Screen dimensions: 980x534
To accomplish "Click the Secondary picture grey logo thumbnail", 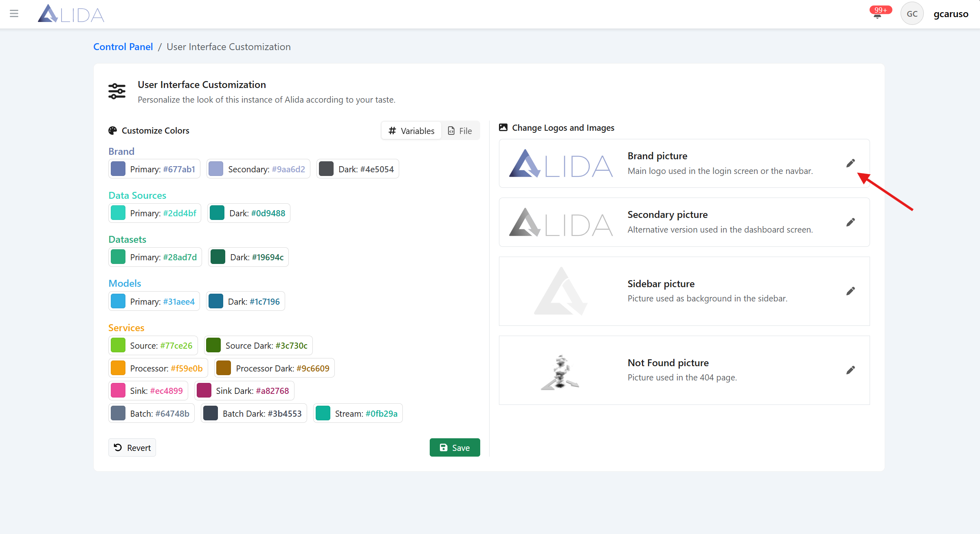I will pyautogui.click(x=561, y=222).
